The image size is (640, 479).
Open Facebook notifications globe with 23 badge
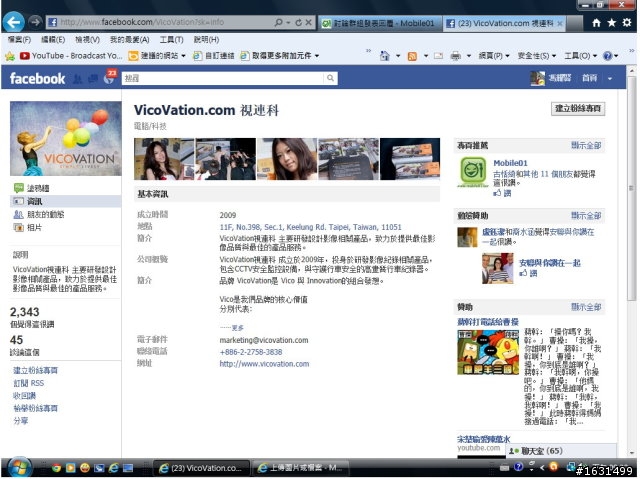(x=109, y=78)
